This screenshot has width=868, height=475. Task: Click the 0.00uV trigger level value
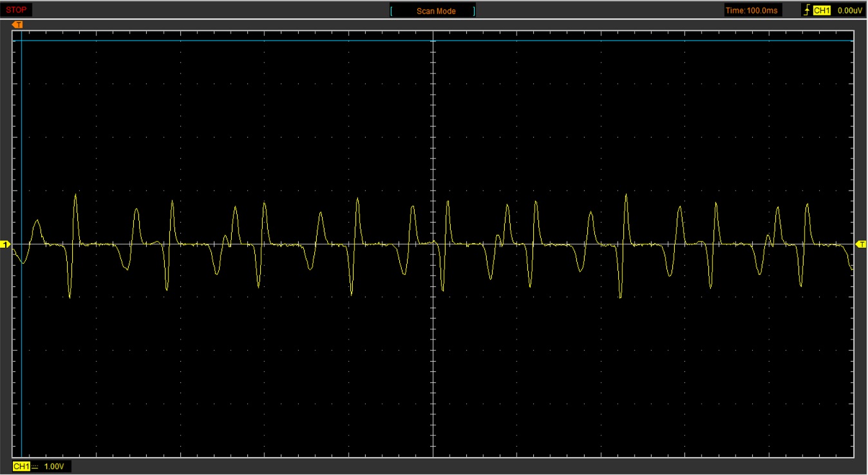849,11
